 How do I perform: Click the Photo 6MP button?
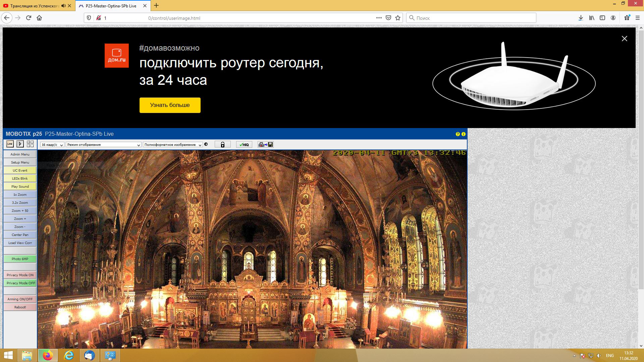(20, 259)
